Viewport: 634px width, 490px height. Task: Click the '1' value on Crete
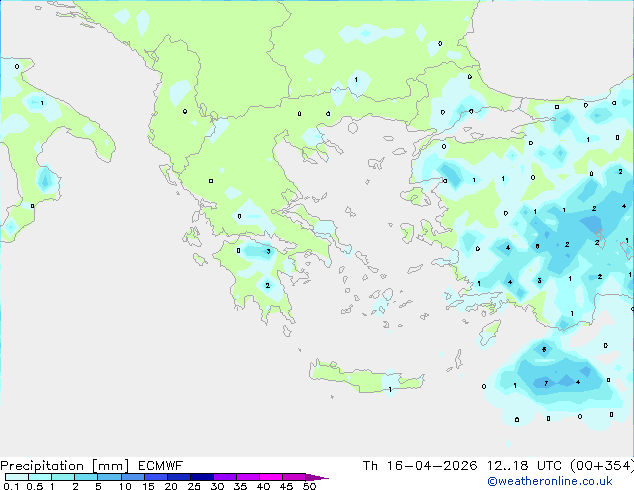pos(390,390)
